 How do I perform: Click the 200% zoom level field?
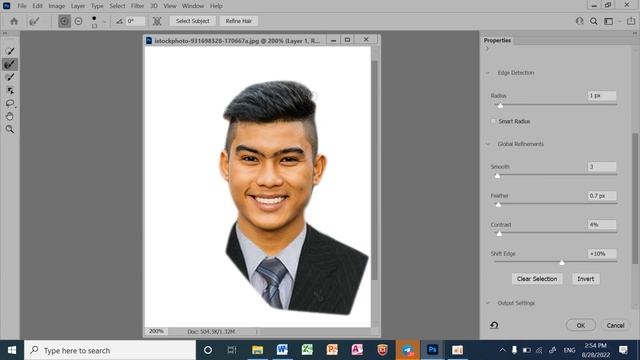(156, 331)
